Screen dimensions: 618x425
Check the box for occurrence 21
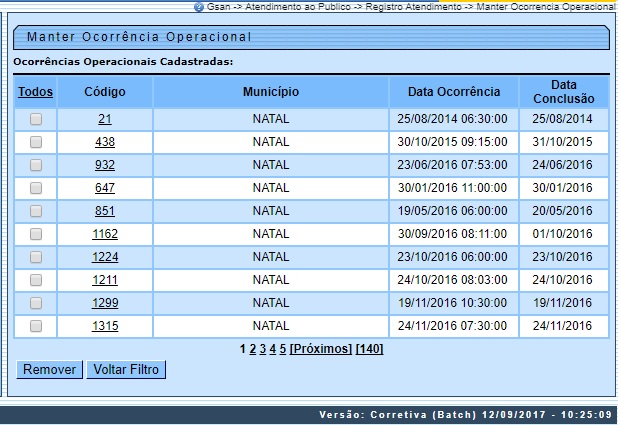pyautogui.click(x=36, y=119)
